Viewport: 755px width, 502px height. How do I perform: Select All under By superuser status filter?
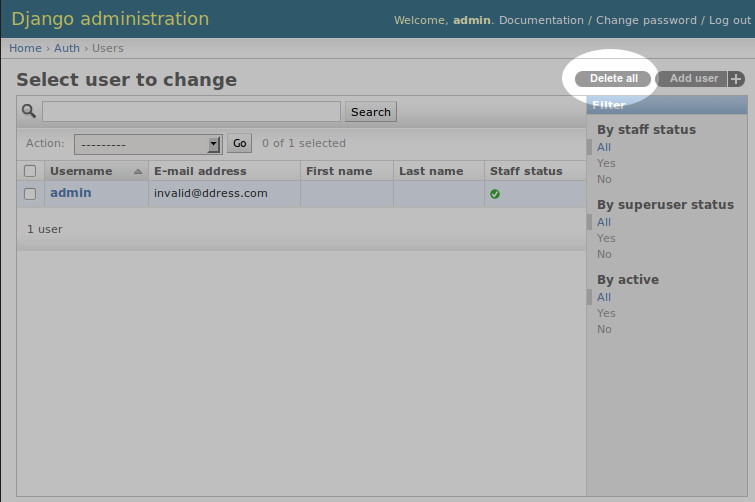coord(604,222)
